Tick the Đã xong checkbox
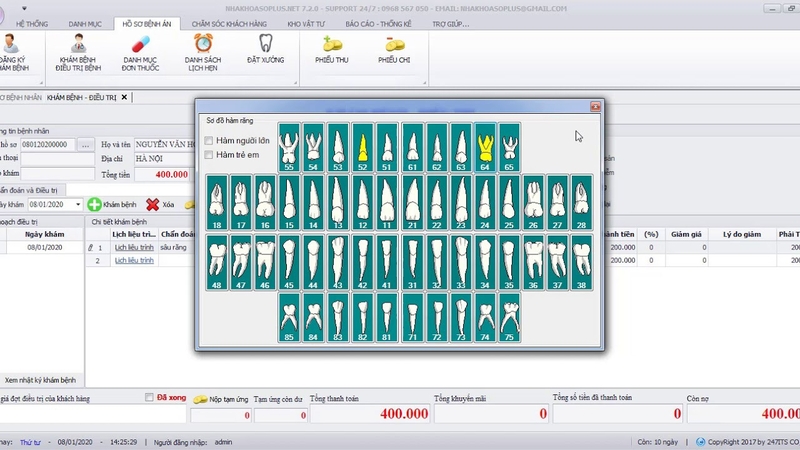This screenshot has width=800, height=450. click(x=149, y=397)
